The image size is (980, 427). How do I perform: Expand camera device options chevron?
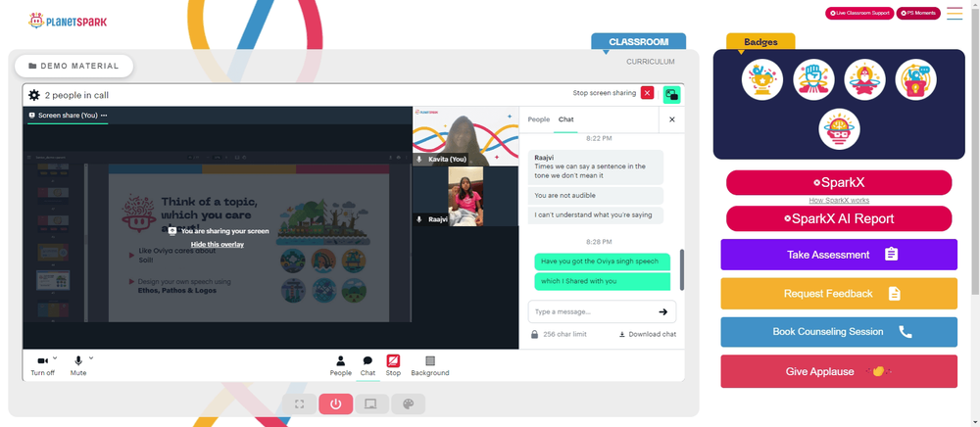point(55,358)
